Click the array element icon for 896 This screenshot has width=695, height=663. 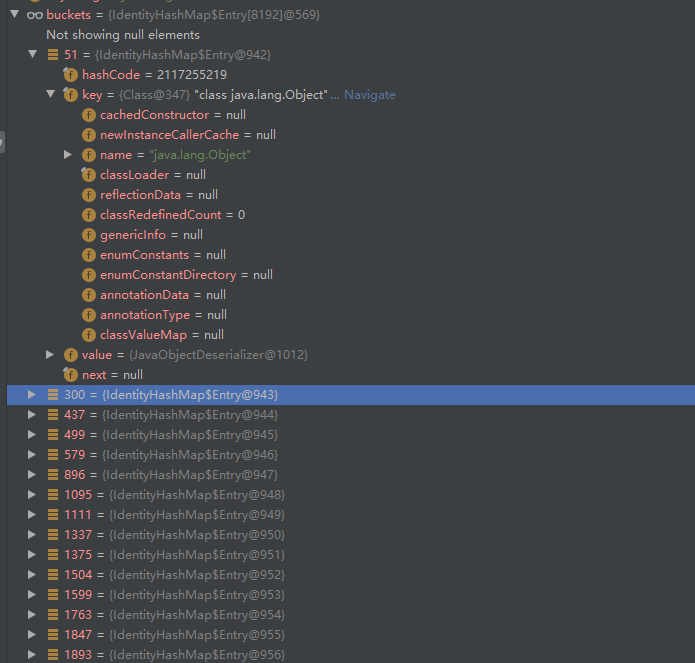[x=53, y=474]
